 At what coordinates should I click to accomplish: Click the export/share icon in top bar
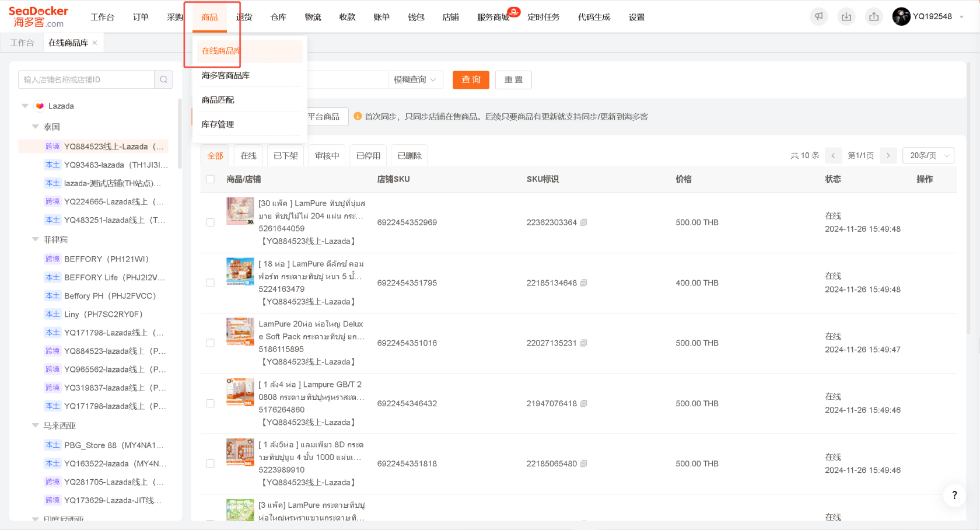pyautogui.click(x=874, y=16)
